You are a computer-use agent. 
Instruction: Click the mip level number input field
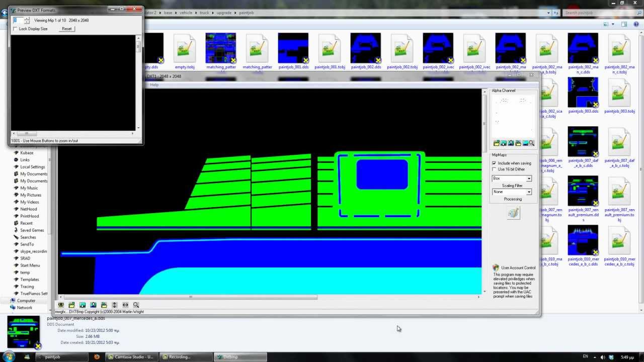[19, 21]
